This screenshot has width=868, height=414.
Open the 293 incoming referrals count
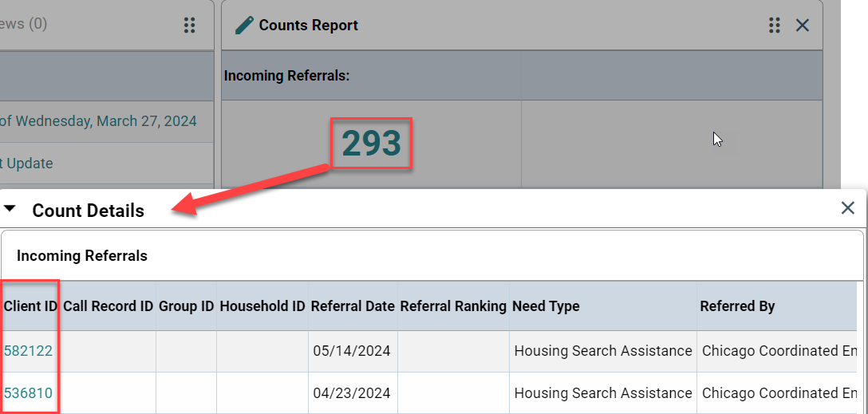click(371, 144)
